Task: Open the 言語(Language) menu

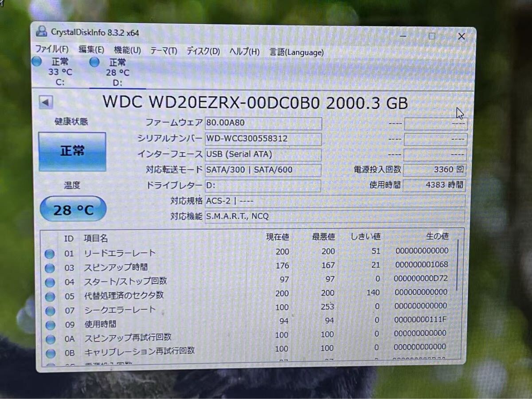Action: point(297,52)
